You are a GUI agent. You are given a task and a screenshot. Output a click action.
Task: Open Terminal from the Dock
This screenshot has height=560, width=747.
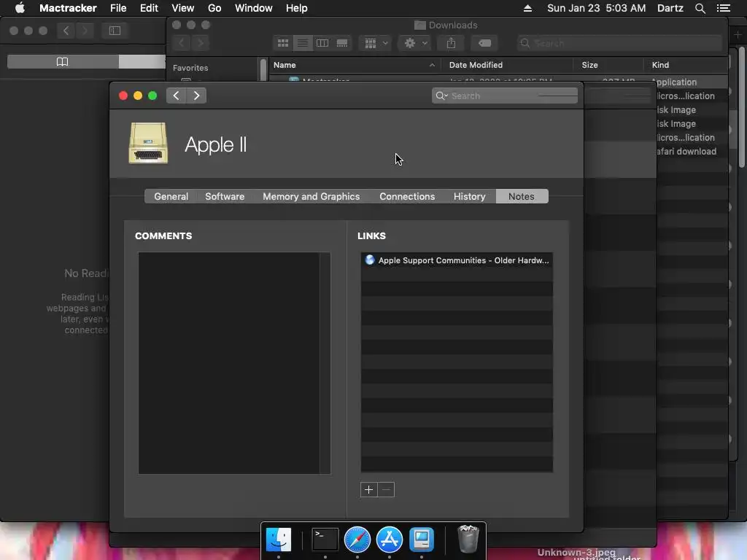[325, 540]
